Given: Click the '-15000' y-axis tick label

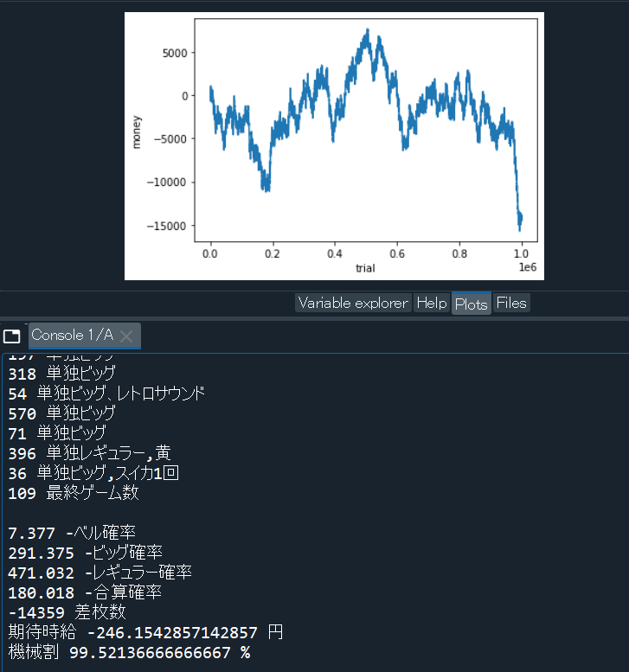Looking at the screenshot, I should pos(167,226).
